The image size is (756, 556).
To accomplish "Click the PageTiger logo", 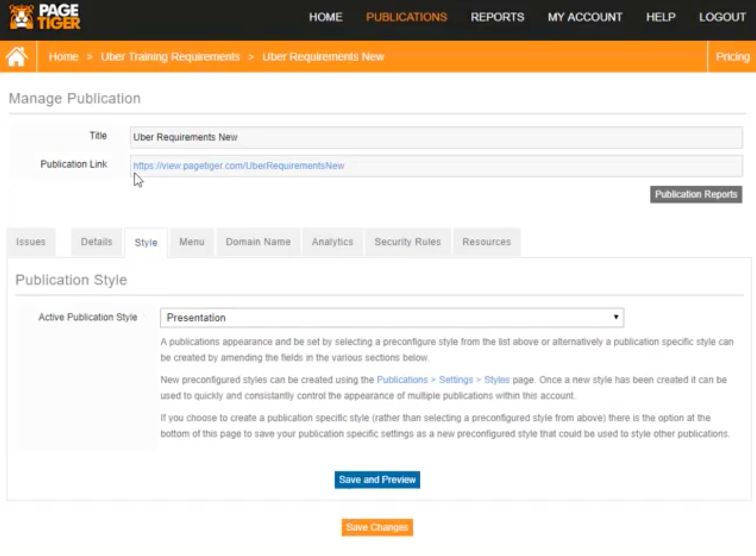I will [45, 17].
